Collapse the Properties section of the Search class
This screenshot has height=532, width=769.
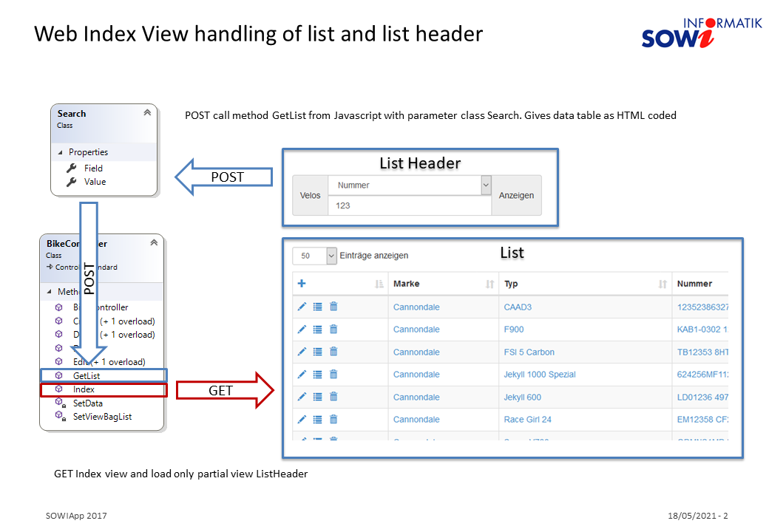pyautogui.click(x=61, y=151)
